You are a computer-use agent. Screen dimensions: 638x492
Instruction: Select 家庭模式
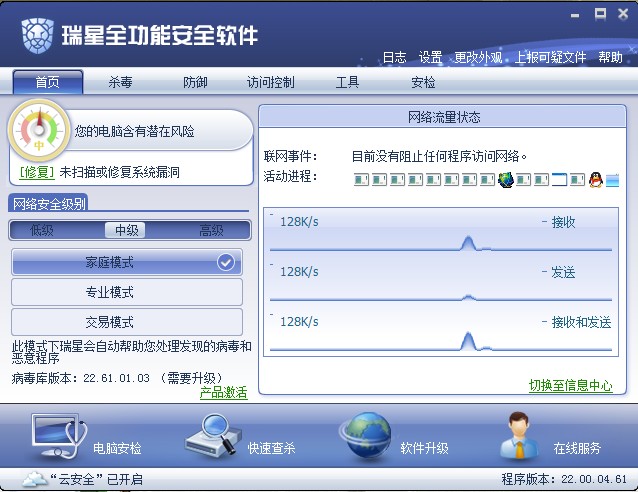(x=127, y=262)
